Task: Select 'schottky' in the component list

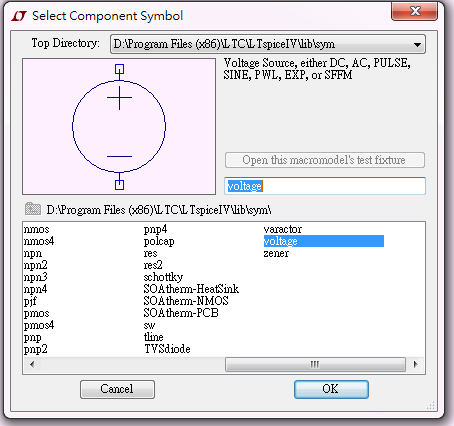Action: pyautogui.click(x=163, y=277)
